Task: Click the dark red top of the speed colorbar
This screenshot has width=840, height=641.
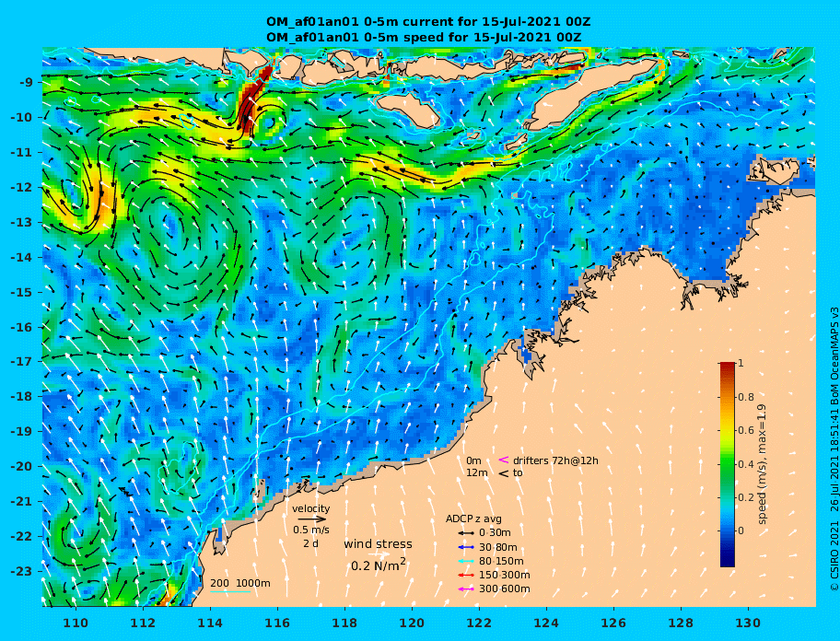Action: (x=728, y=367)
